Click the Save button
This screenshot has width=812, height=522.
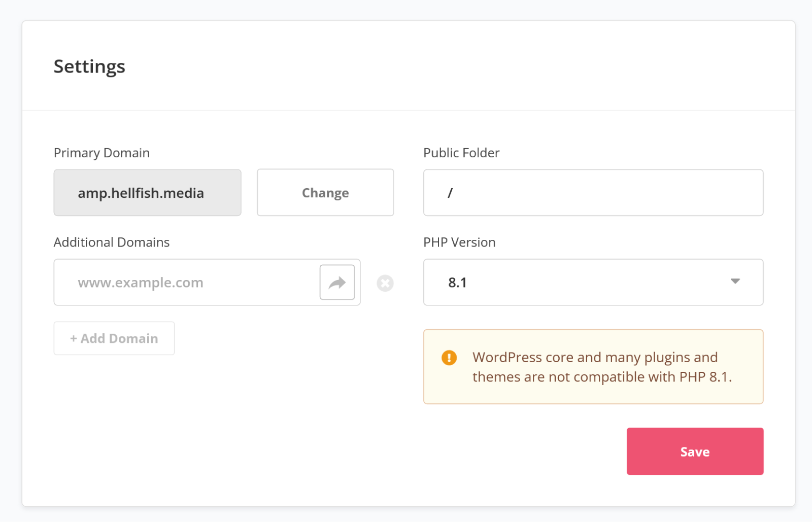point(695,451)
